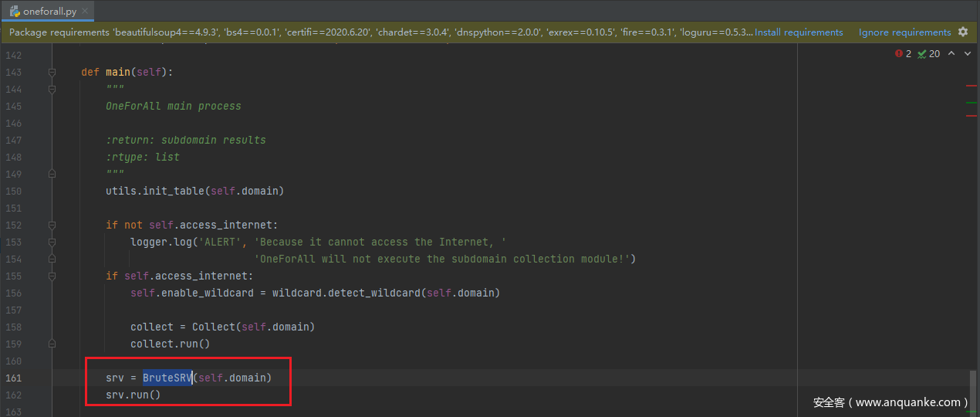Click the red error indicator showing 2
980x417 pixels.
[903, 53]
